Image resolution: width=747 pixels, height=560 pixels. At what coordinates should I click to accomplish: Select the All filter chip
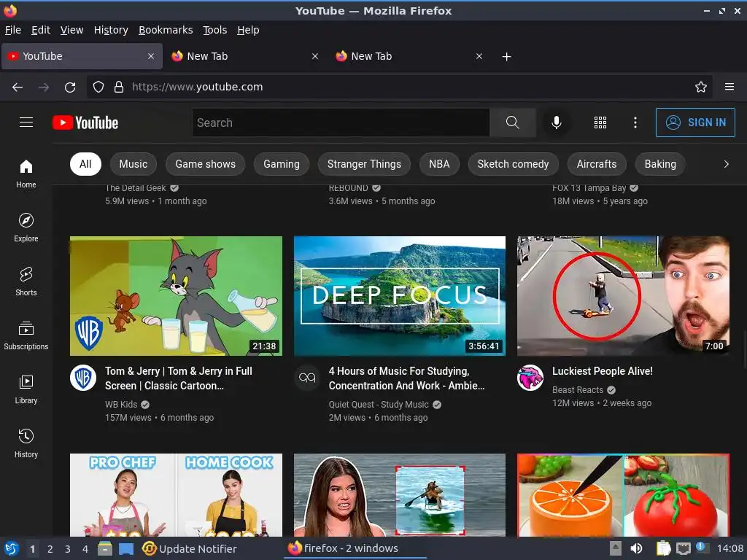coord(85,164)
